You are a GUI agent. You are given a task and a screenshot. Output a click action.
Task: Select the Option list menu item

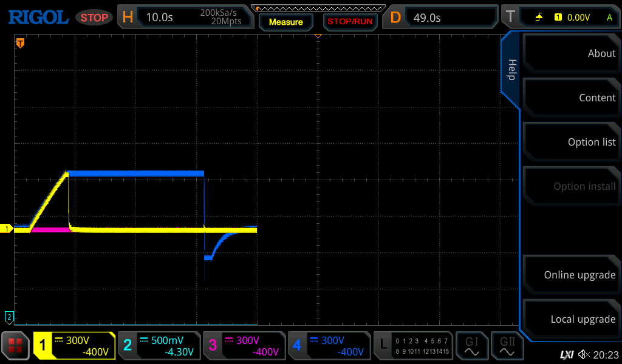(x=571, y=142)
